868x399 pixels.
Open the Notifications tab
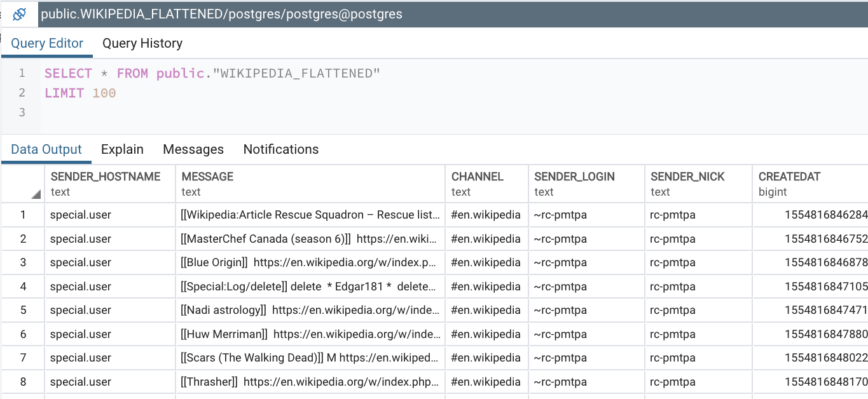(x=281, y=149)
